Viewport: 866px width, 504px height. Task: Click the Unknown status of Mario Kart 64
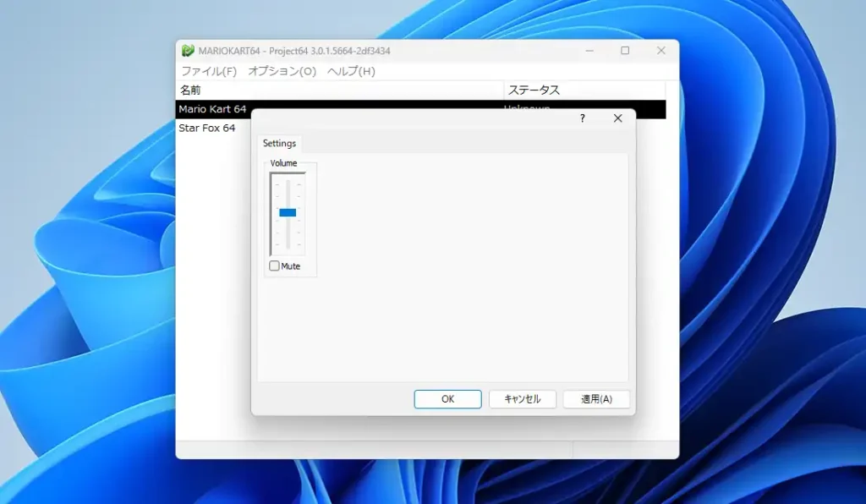tap(528, 109)
